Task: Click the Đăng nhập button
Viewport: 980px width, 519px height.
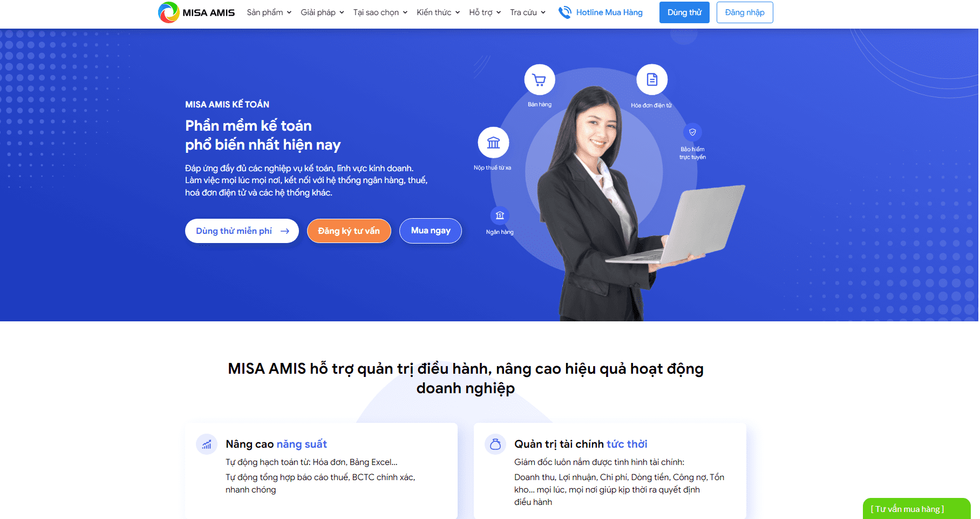Action: point(744,12)
